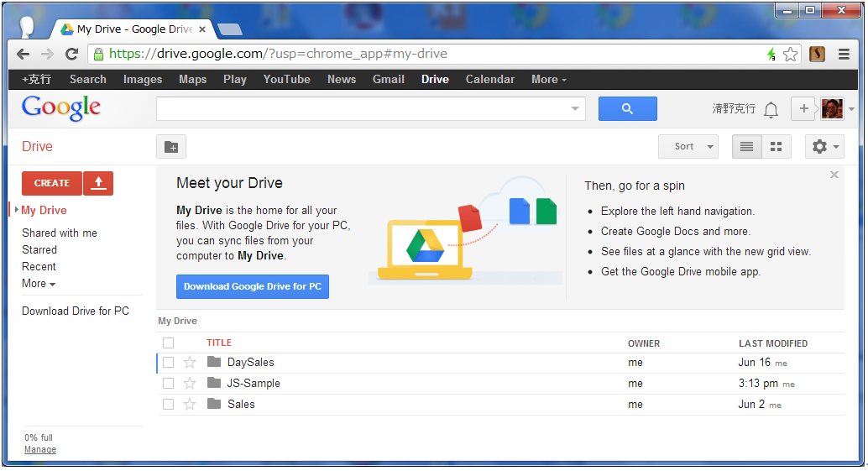Open the JS-Sample folder name
Image resolution: width=868 pixels, height=471 pixels.
coord(254,384)
